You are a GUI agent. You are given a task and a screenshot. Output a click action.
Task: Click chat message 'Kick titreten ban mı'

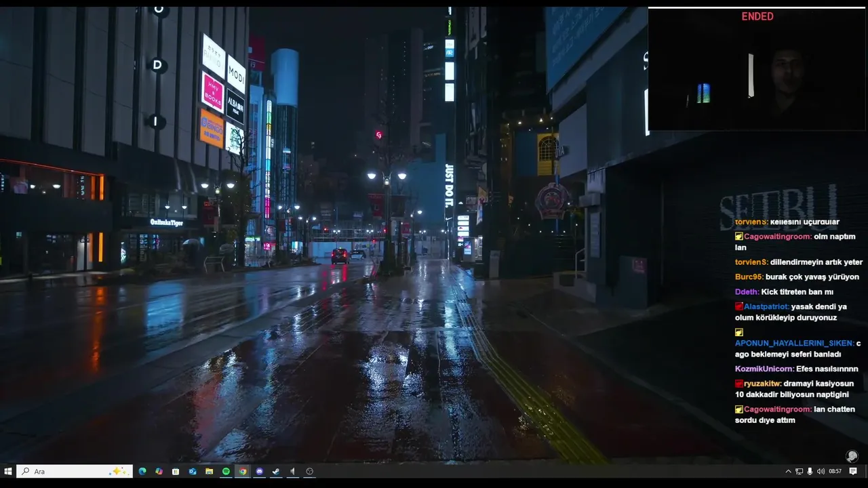(x=797, y=292)
